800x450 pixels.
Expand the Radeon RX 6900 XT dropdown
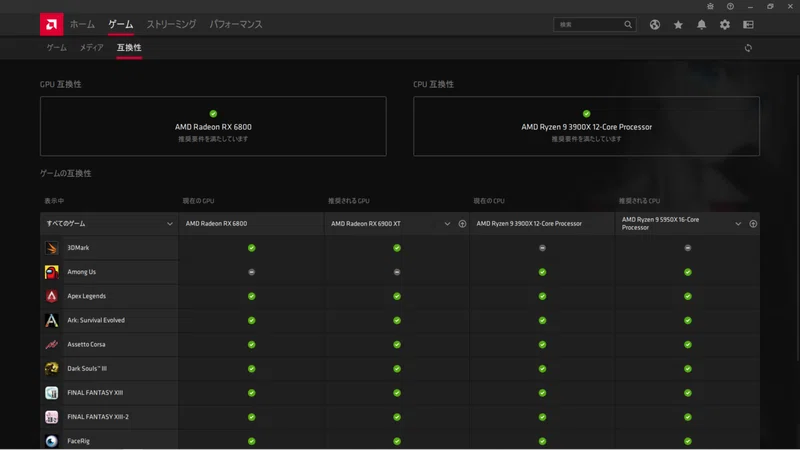click(447, 223)
